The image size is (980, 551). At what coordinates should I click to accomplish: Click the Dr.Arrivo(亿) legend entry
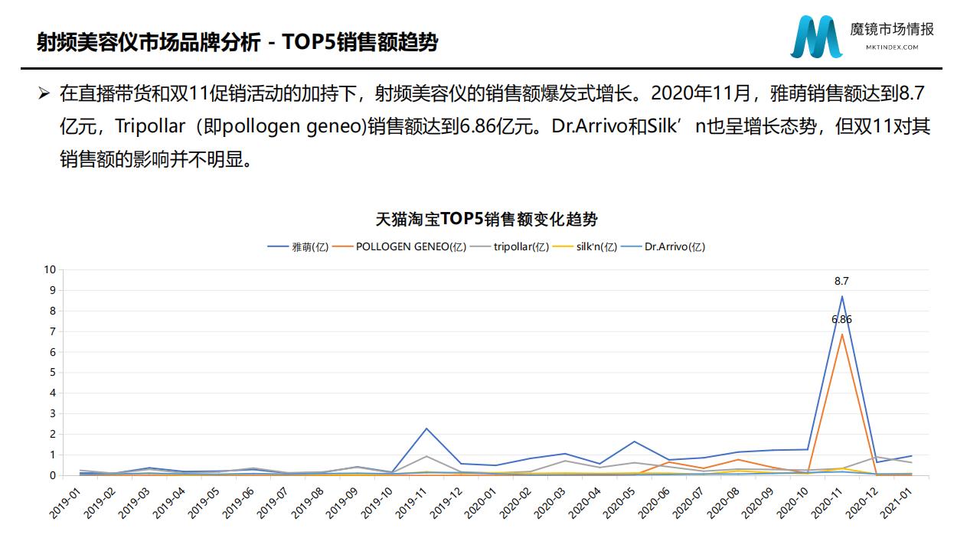tap(663, 246)
